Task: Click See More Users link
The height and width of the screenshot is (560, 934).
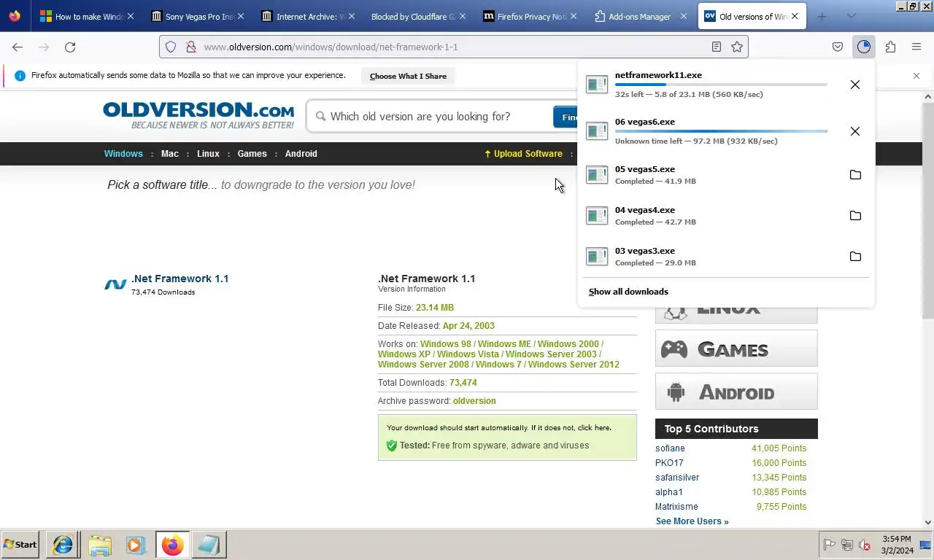Action: [692, 521]
